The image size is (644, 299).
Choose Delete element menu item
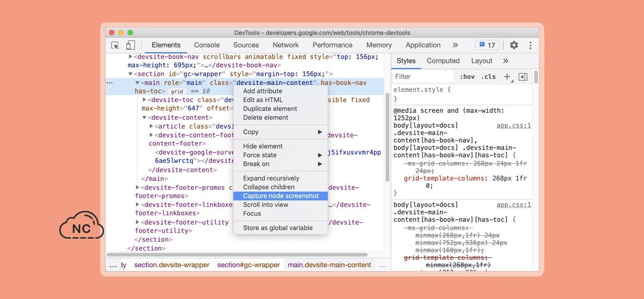281,118
